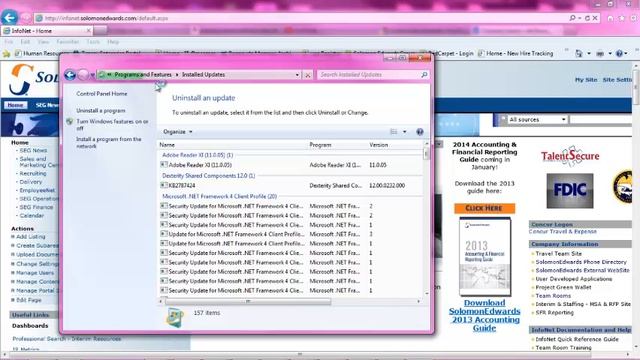The image size is (640, 360).
Task: Click Calendar in left navigation
Action: point(31,216)
